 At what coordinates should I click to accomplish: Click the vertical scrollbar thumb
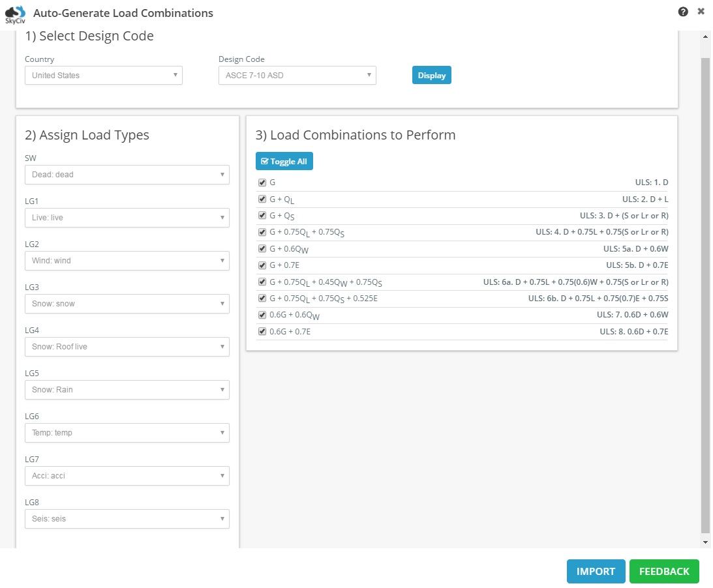pyautogui.click(x=705, y=295)
